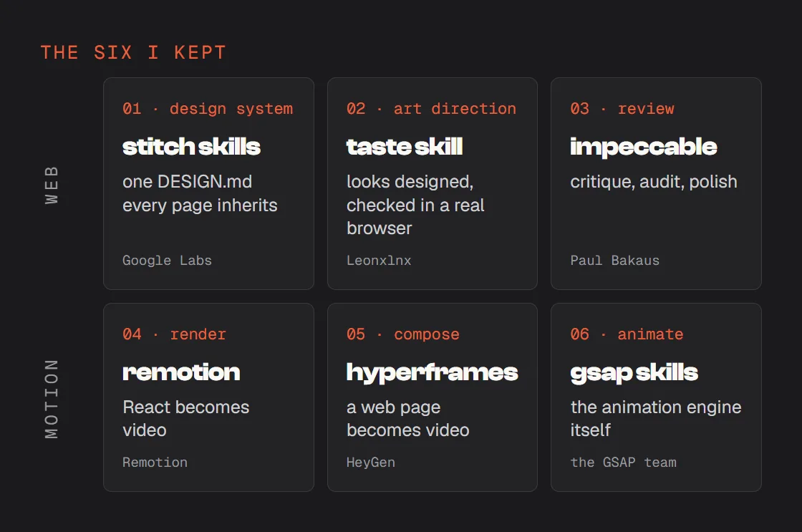802x532 pixels.
Task: Open the 'taste skill' card title
Action: point(405,147)
